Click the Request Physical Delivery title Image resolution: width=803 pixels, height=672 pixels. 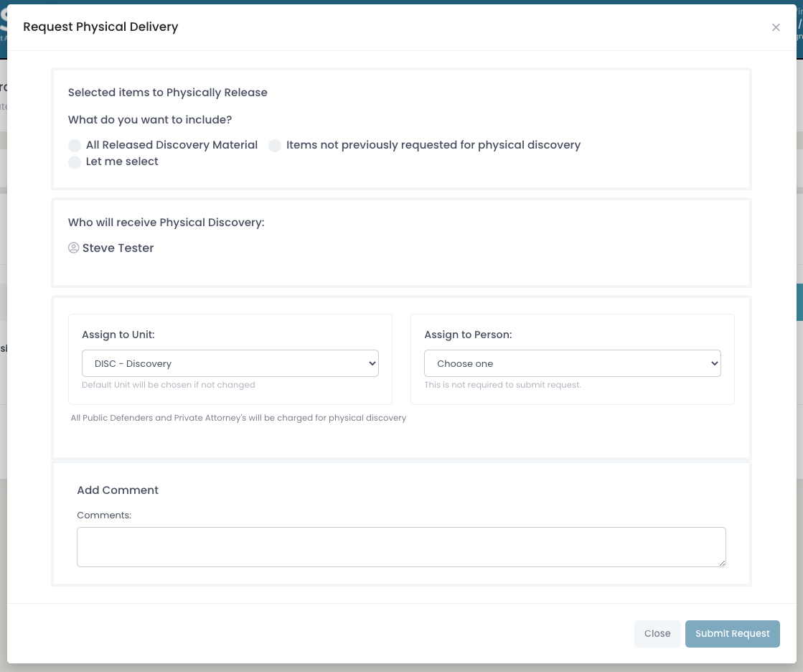click(100, 27)
